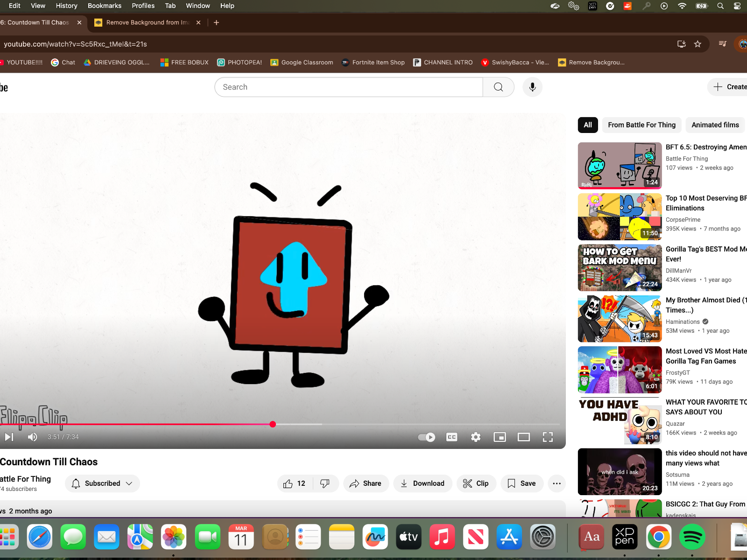
Task: Mute the video volume
Action: pos(32,437)
